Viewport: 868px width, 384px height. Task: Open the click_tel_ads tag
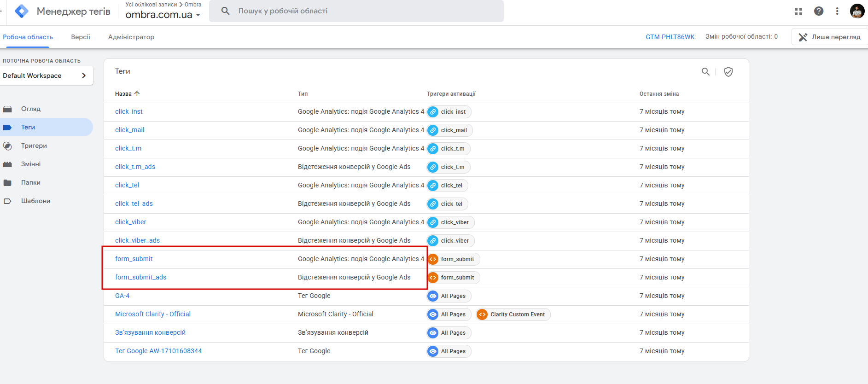click(134, 204)
